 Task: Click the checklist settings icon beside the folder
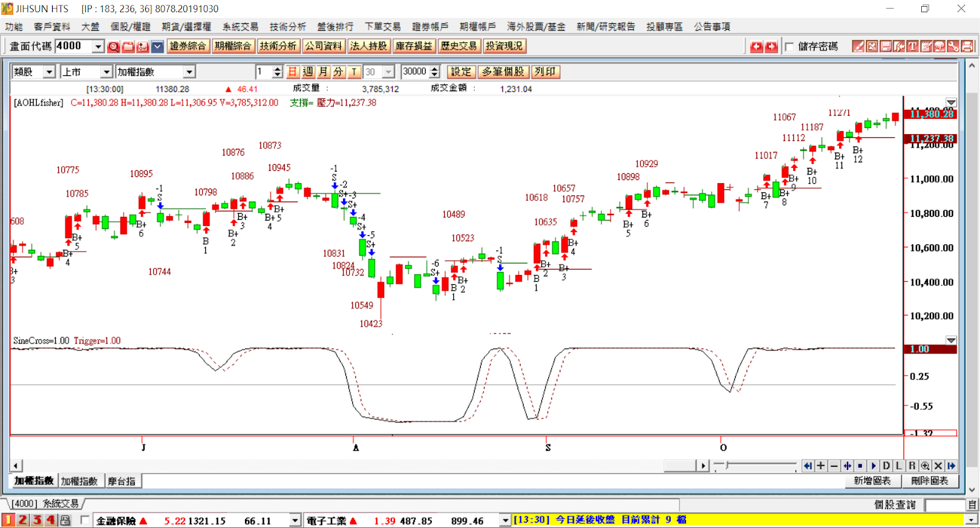click(143, 47)
